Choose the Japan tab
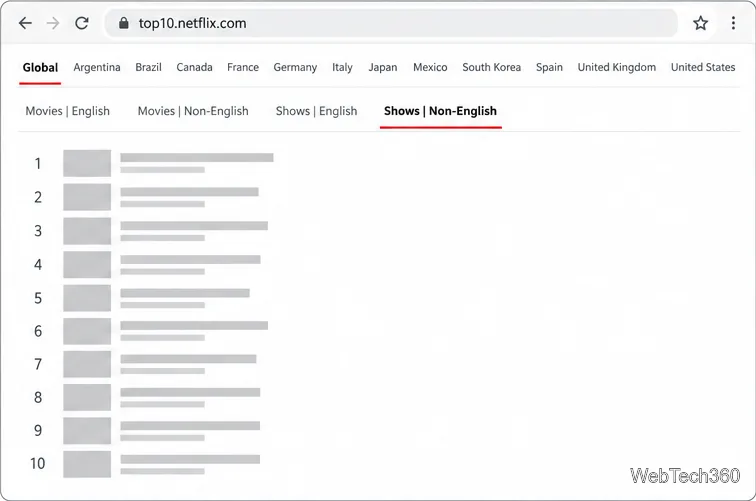Image resolution: width=756 pixels, height=501 pixels. point(383,68)
